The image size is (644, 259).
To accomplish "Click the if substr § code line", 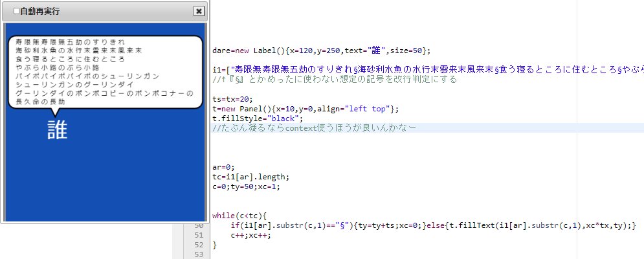I will point(433,225).
